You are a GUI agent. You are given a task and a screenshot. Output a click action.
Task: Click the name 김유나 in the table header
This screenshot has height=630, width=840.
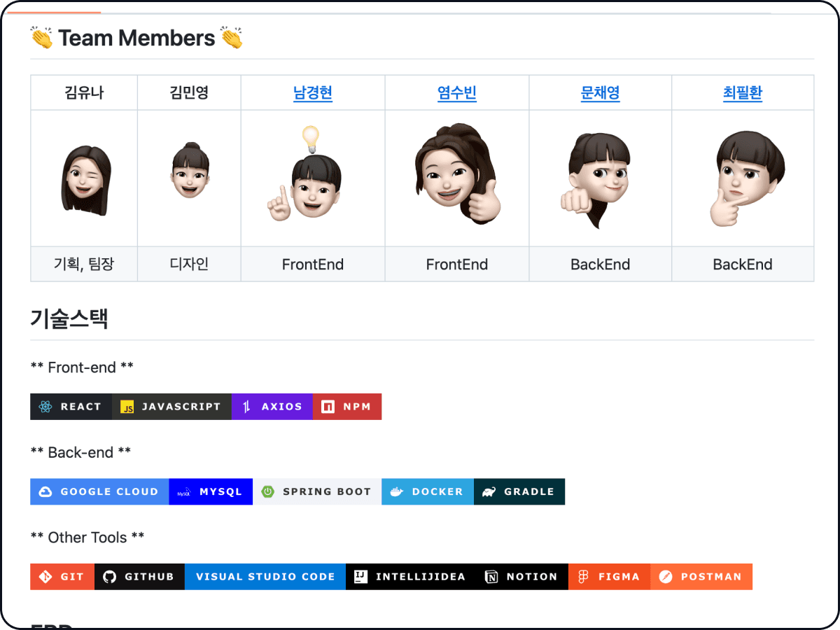click(x=84, y=92)
